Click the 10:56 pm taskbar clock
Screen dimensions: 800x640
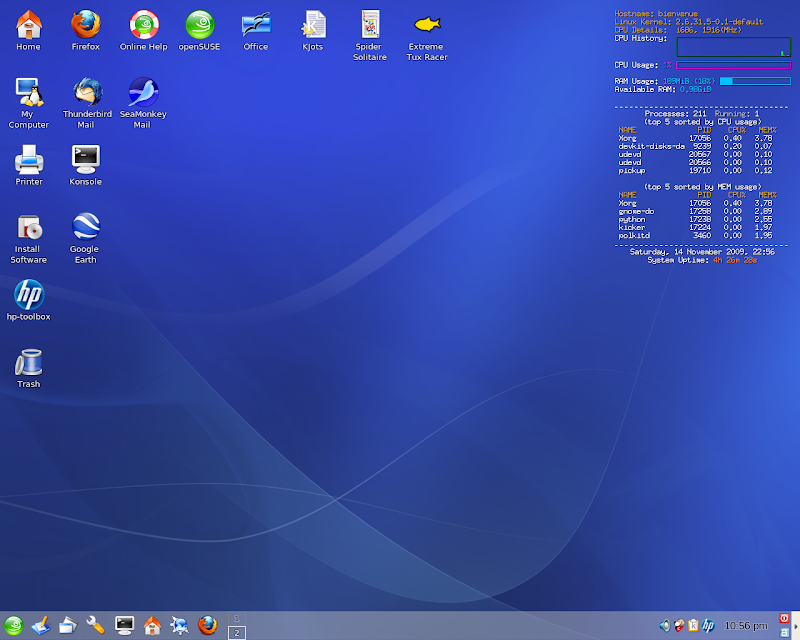click(x=746, y=626)
